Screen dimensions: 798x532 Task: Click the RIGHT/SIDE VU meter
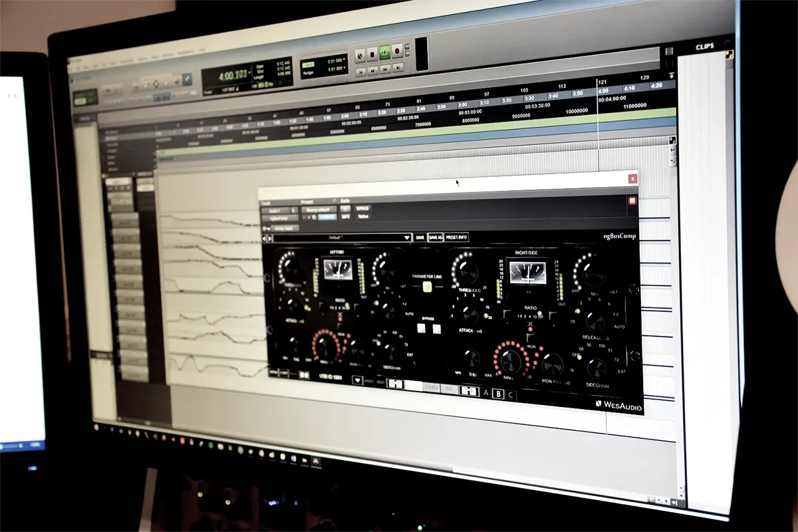528,273
